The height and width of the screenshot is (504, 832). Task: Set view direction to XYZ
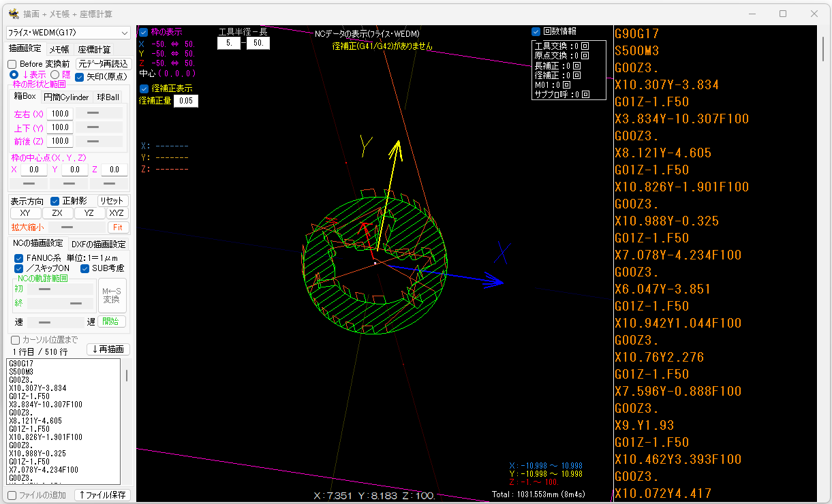[x=117, y=213]
